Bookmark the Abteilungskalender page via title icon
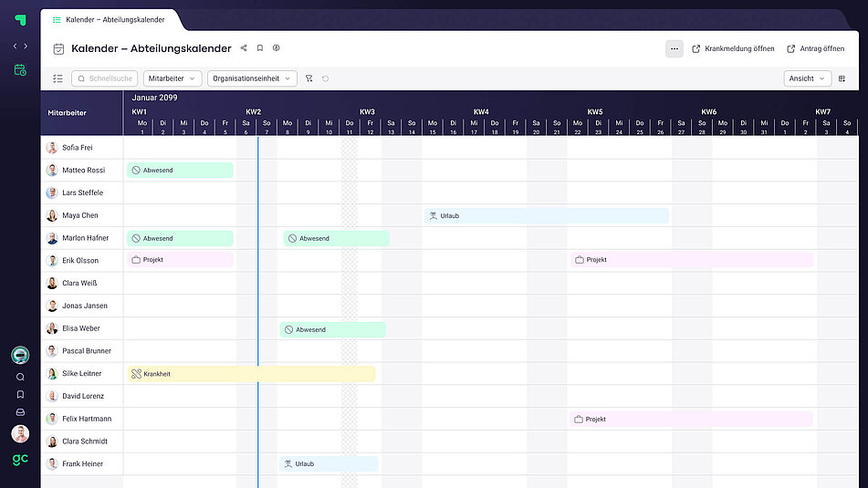This screenshot has width=868, height=488. tap(260, 48)
